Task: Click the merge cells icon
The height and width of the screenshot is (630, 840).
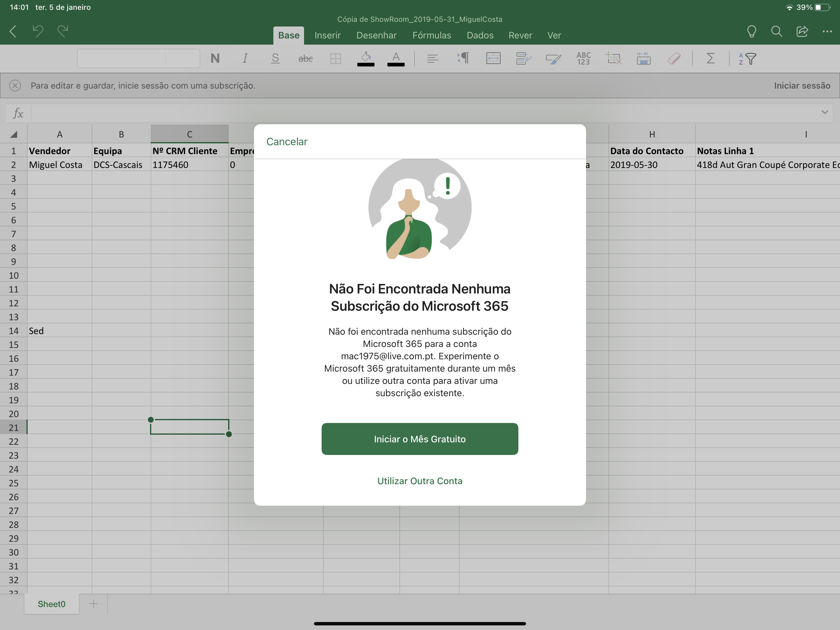Action: click(493, 58)
